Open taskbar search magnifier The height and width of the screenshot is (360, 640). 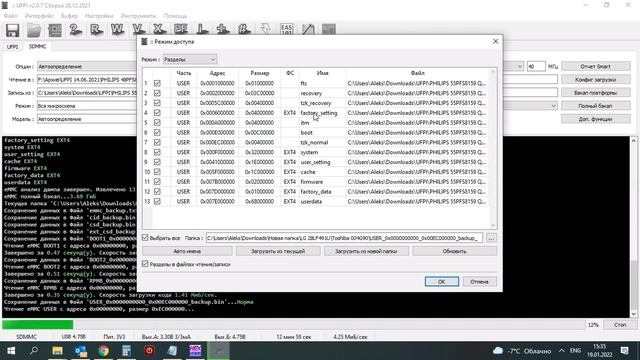(33, 351)
